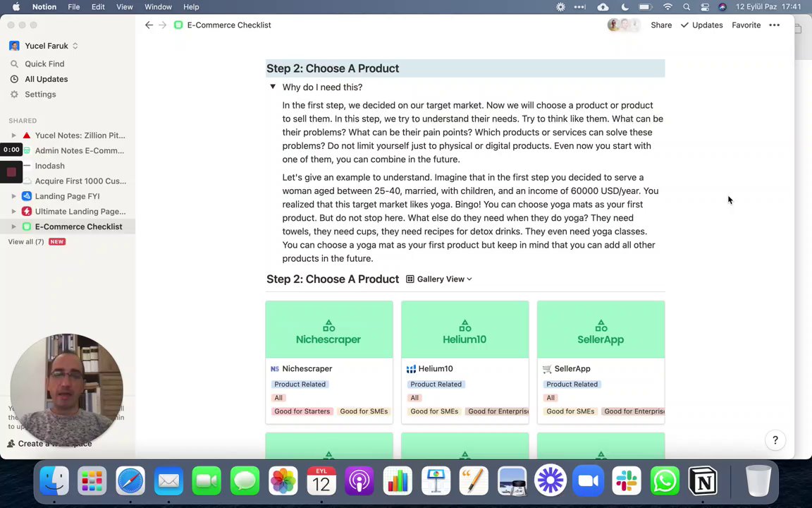Viewport: 812px width, 508px height.
Task: Open the Help menu
Action: 191,7
